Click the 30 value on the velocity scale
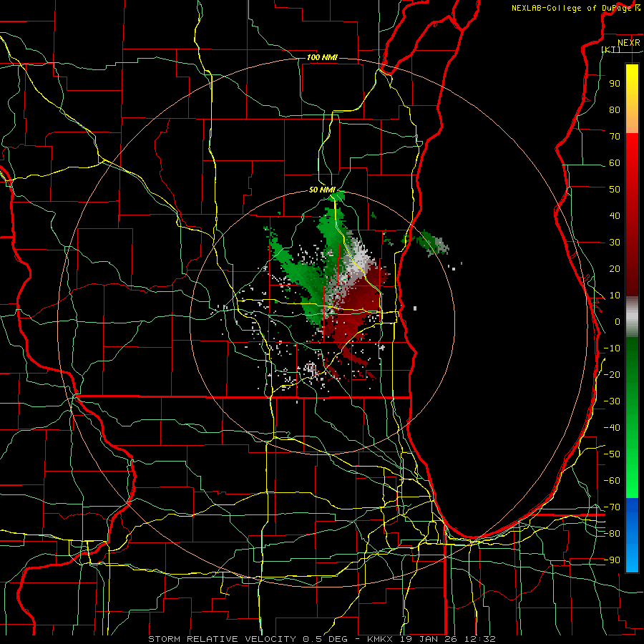This screenshot has height=644, width=644. tap(615, 243)
